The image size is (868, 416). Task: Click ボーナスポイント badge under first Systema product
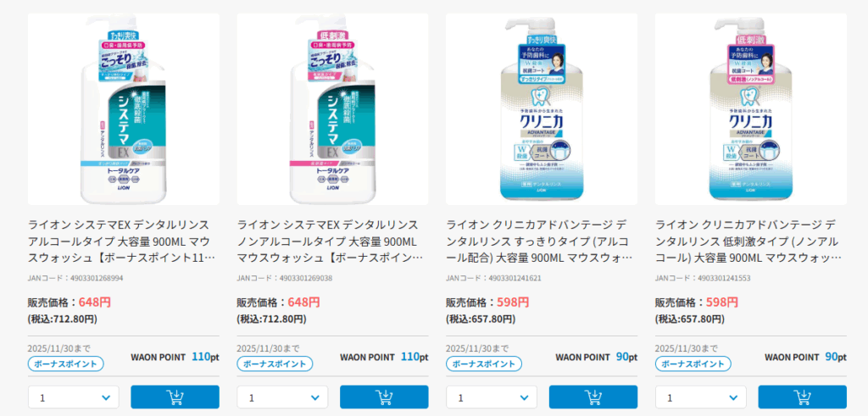pos(66,364)
